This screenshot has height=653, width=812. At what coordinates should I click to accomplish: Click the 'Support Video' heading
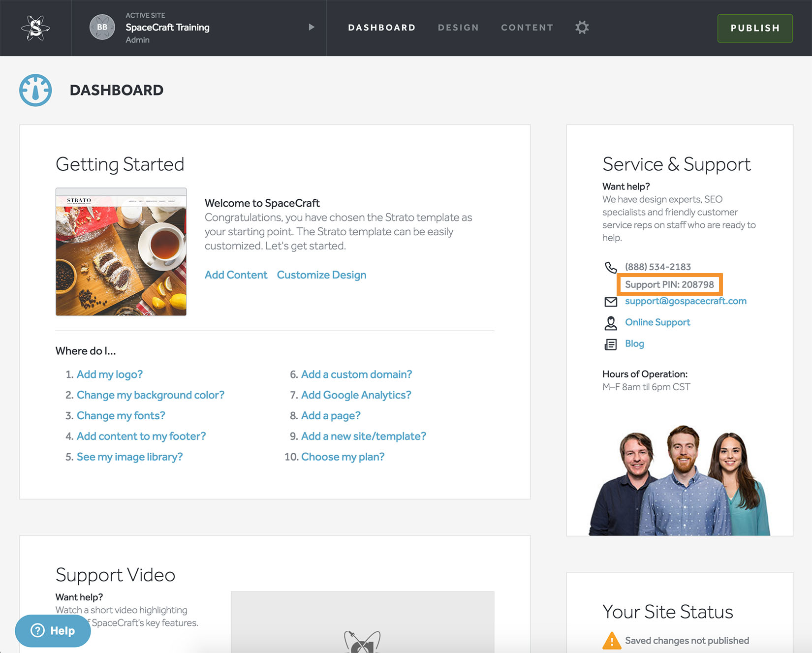pos(116,575)
